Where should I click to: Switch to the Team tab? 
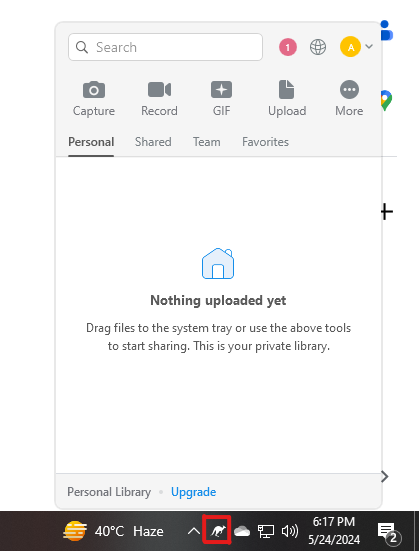[207, 142]
